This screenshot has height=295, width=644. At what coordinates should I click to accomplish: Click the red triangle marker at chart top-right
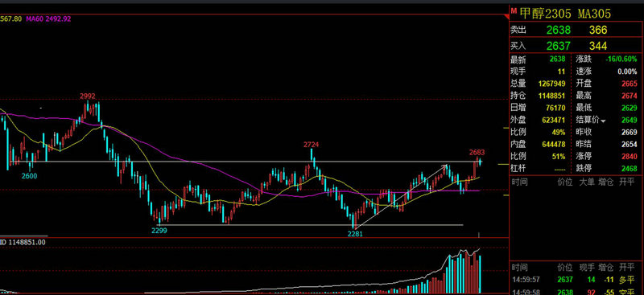point(506,17)
